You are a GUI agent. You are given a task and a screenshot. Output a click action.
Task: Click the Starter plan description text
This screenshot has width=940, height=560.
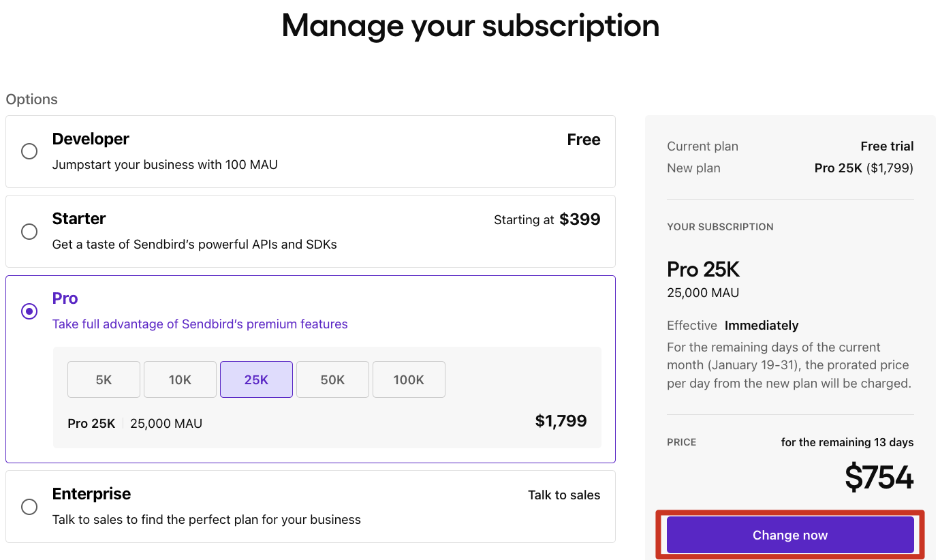pos(194,244)
